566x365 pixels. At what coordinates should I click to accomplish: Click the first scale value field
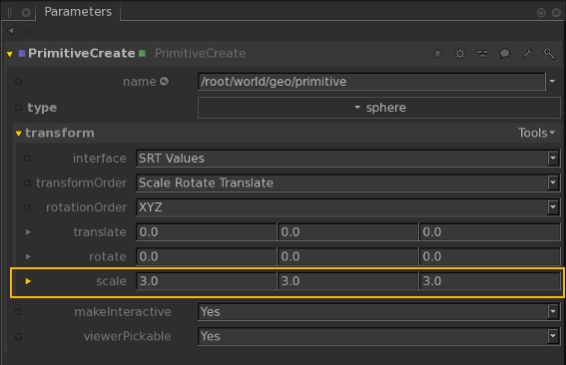[206, 281]
